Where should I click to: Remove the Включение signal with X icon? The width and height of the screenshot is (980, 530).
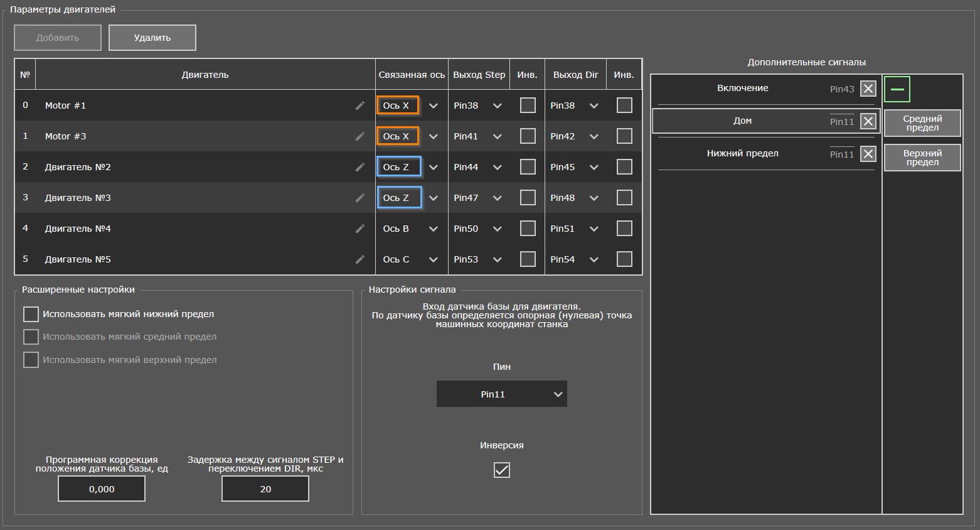[x=868, y=89]
